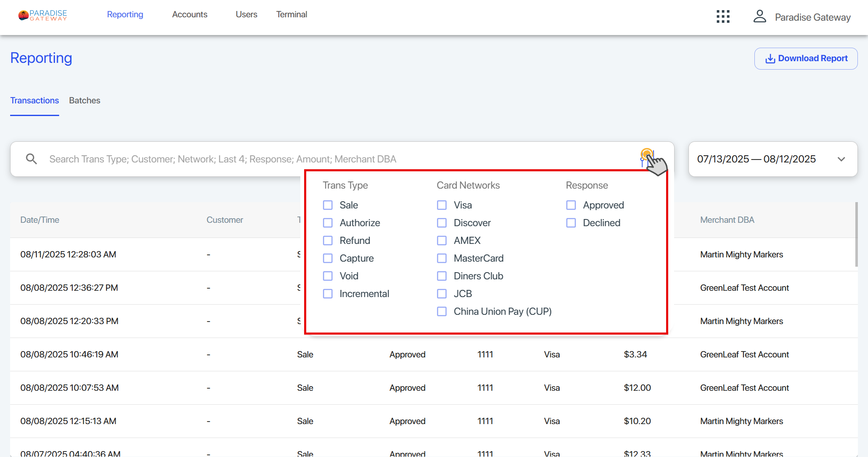Click the Response filter heading
The width and height of the screenshot is (868, 457).
pos(587,185)
